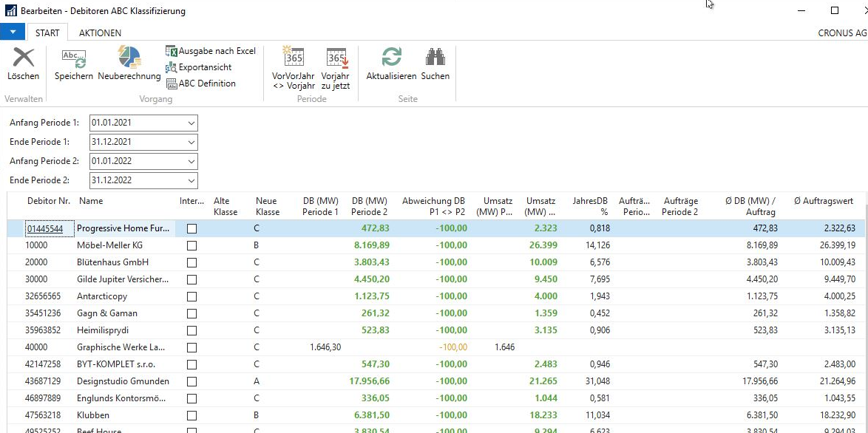The image size is (868, 433).
Task: Tick checkbox in Klubben row
Action: coord(192,415)
